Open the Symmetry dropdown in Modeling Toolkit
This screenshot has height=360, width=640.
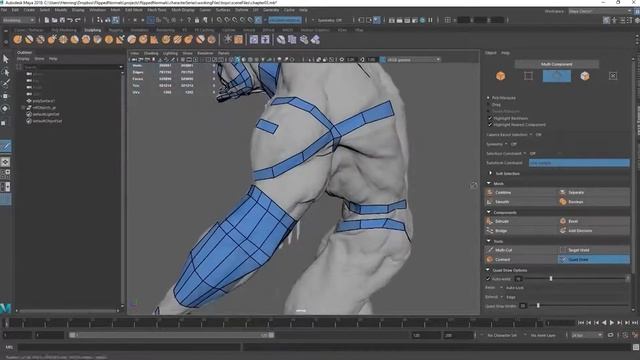point(506,144)
